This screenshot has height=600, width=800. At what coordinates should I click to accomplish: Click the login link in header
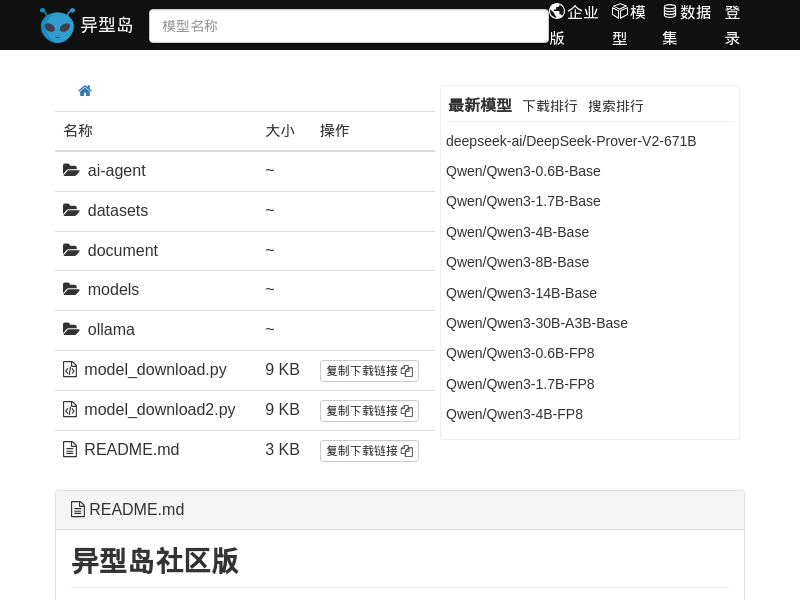[733, 25]
